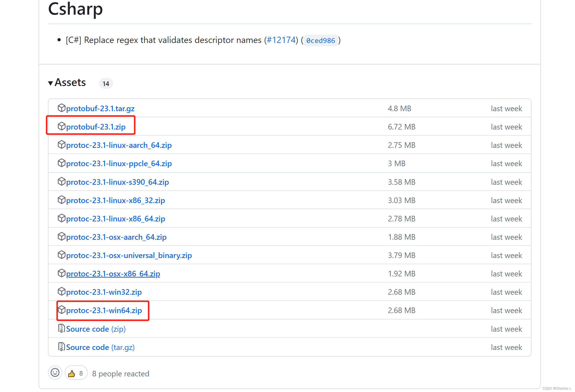575x392 pixels.
Task: Download protoc-23.1-osx-universal_binary.zip
Action: 129,255
